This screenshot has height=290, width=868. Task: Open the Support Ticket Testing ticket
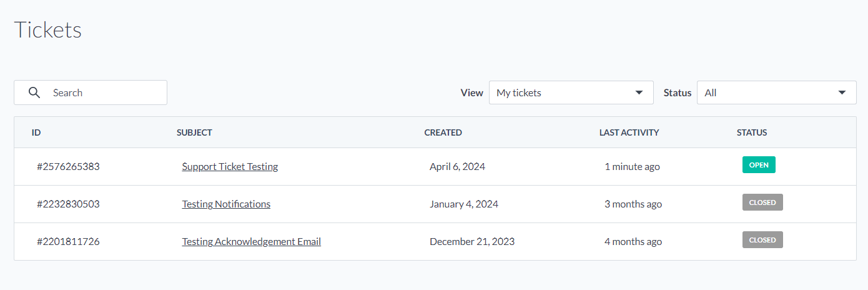(x=230, y=166)
